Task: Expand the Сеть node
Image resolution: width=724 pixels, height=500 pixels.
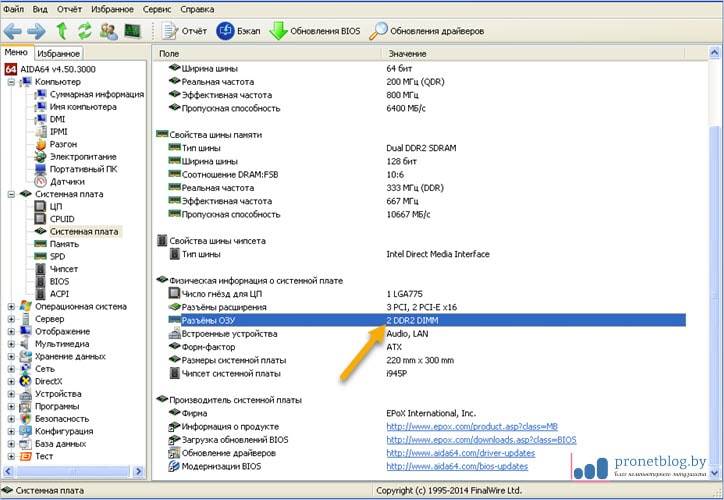Action: pos(11,369)
